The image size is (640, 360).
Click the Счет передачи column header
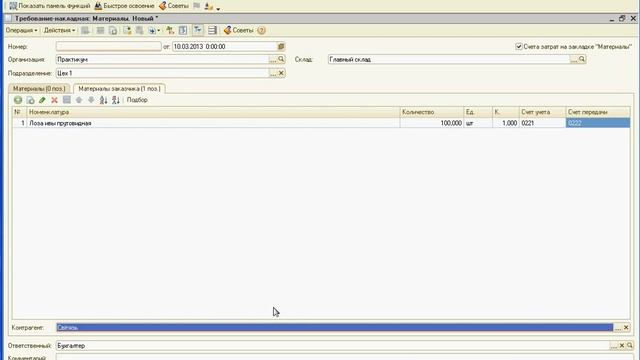pos(598,112)
